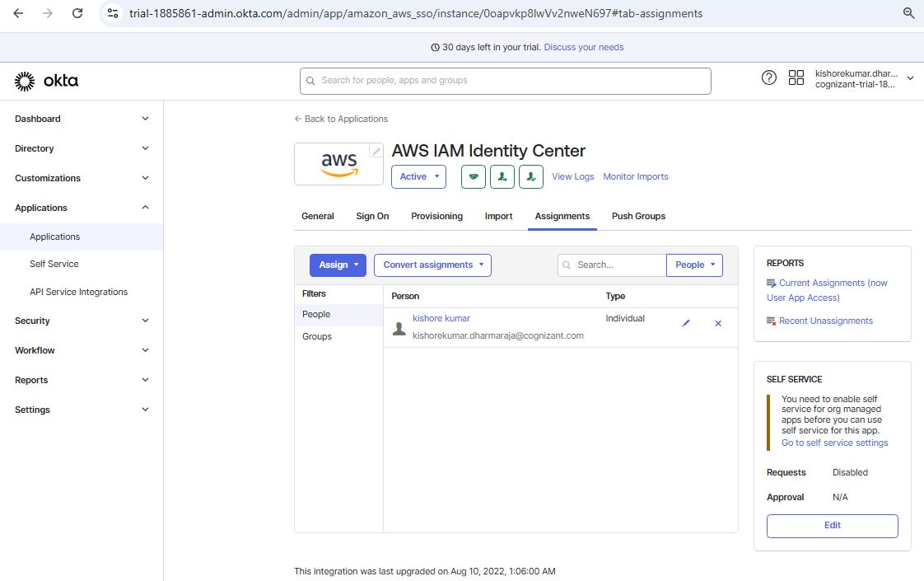This screenshot has height=581, width=924.
Task: Click the green user-with-checkmark icon
Action: point(531,176)
